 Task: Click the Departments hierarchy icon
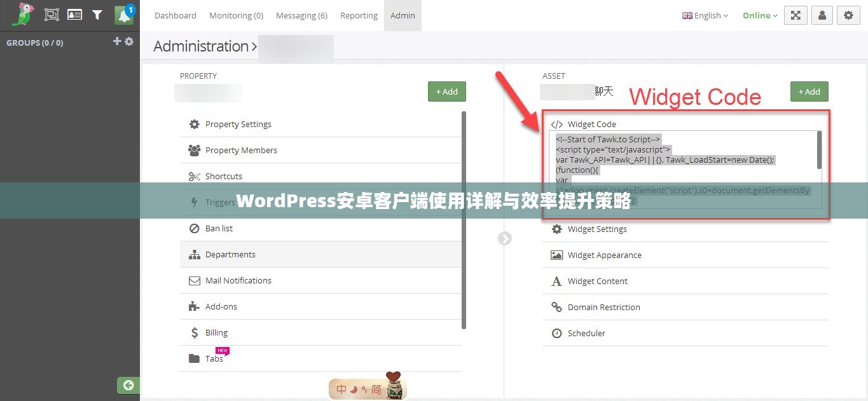tap(195, 254)
